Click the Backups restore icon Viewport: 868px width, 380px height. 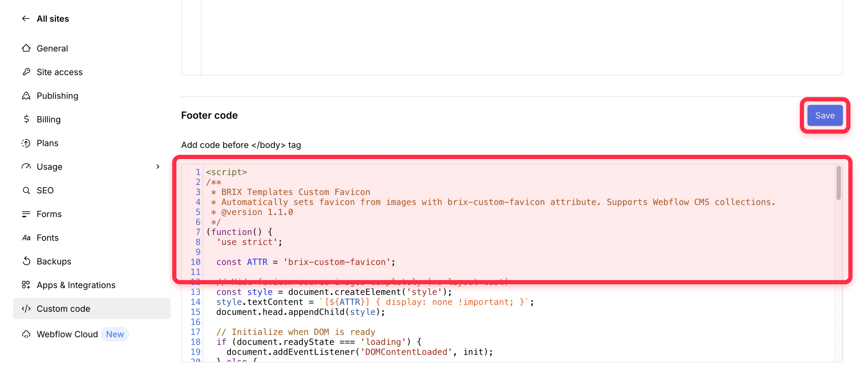[26, 261]
